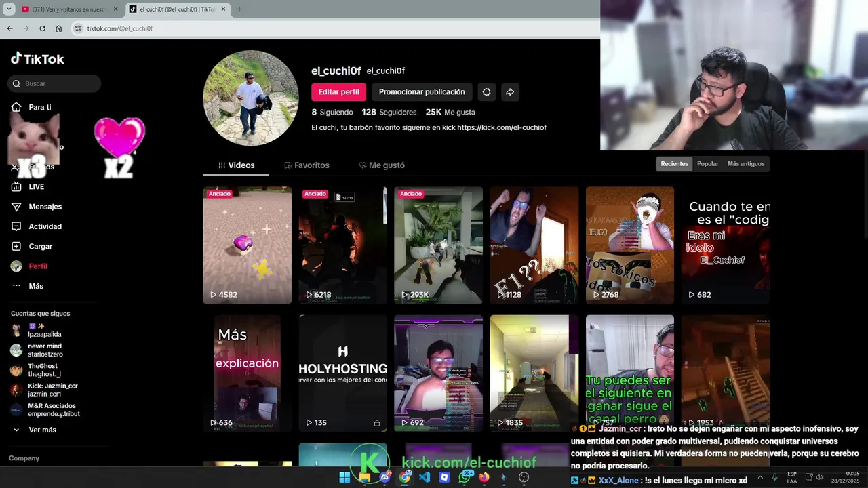Open Visual Studio Code from the taskbar

coord(425,477)
